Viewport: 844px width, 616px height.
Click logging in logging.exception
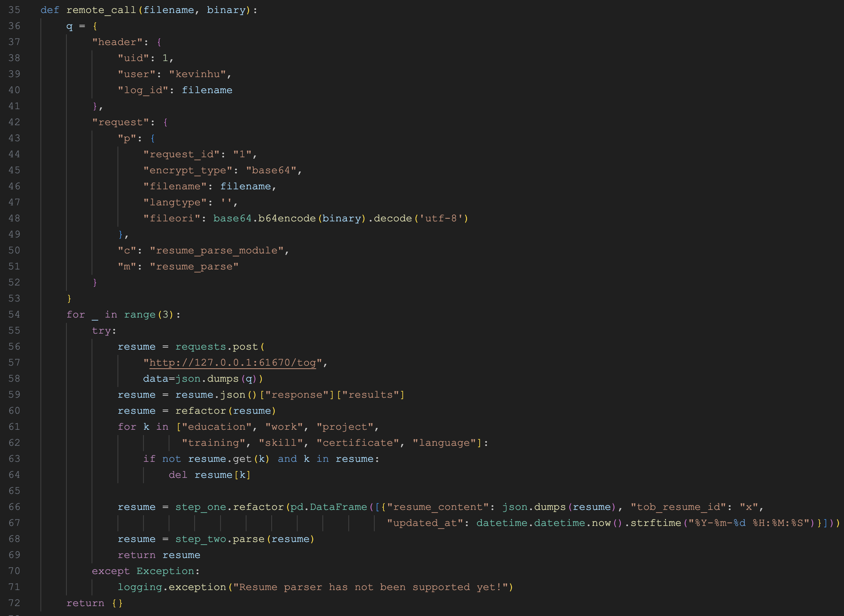[x=140, y=587]
